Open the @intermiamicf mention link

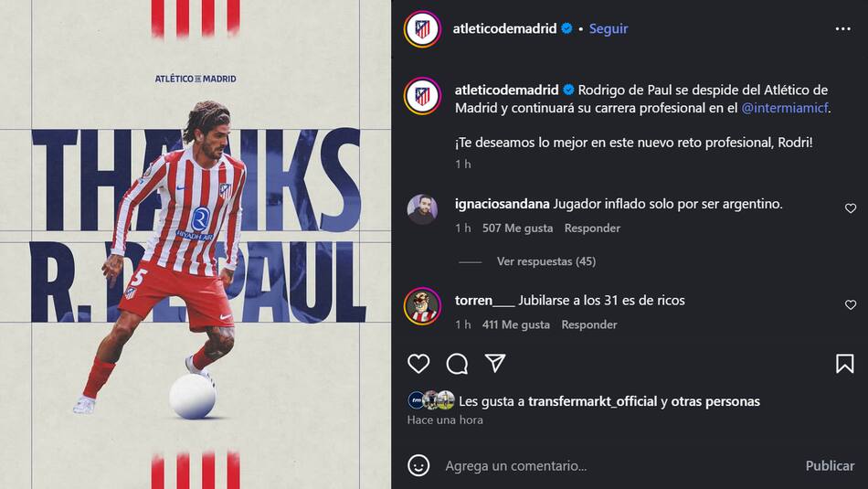(785, 108)
